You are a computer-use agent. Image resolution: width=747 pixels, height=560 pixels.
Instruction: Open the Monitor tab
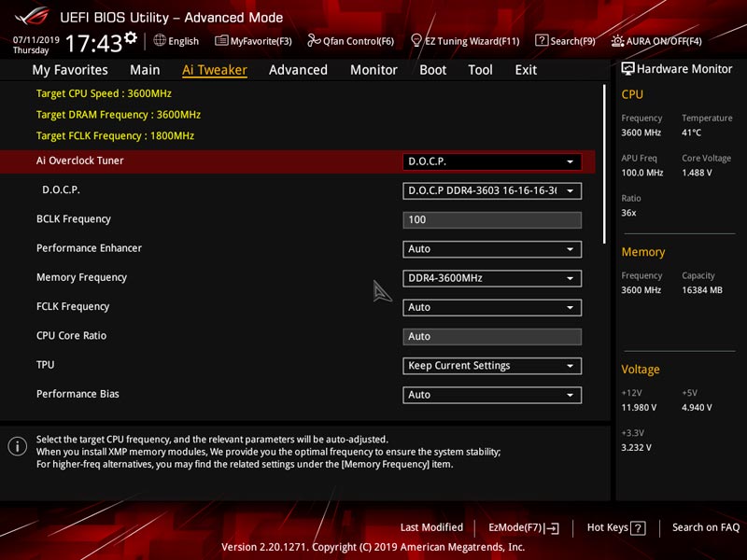(x=374, y=70)
